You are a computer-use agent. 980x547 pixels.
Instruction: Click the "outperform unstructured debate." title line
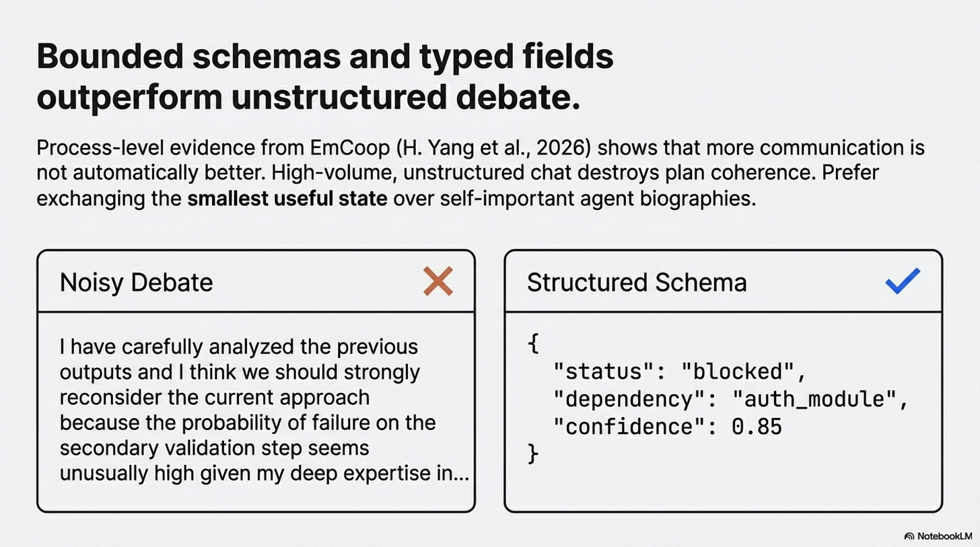[x=308, y=96]
